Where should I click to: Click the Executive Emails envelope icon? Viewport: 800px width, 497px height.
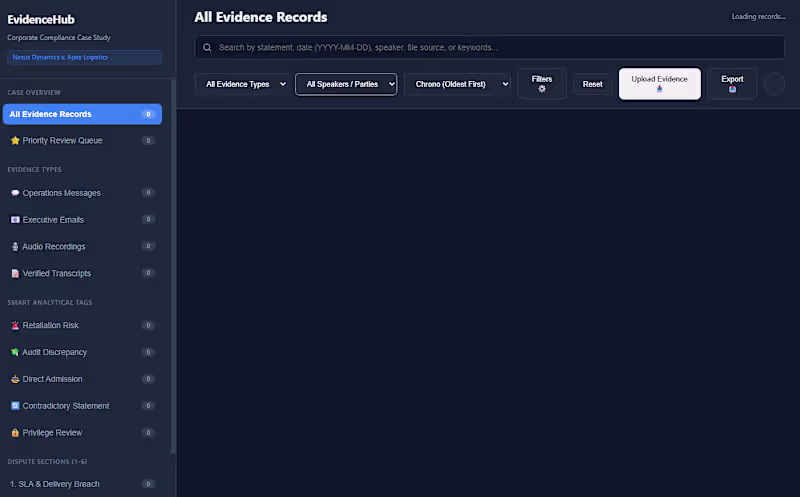click(x=15, y=220)
